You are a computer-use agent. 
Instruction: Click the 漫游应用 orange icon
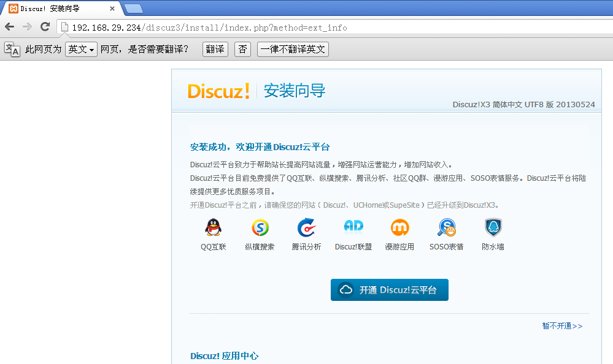click(x=399, y=227)
